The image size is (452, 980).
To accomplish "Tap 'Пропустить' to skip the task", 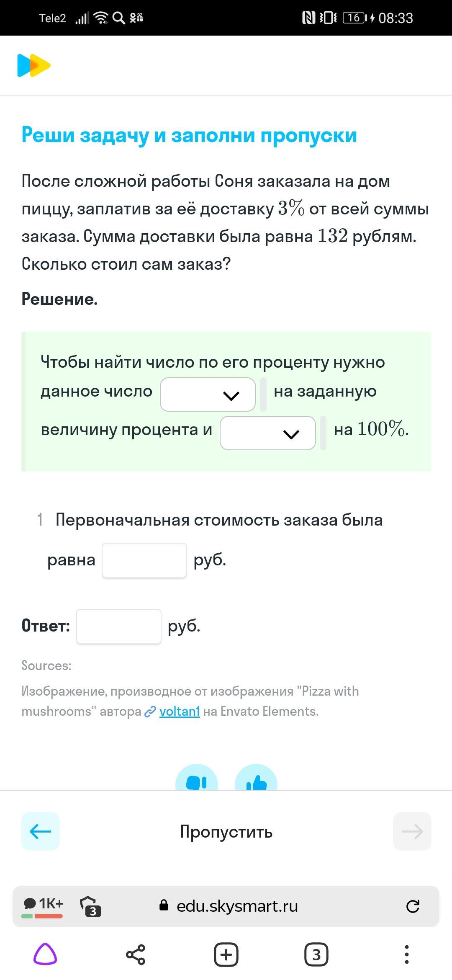I will pos(226,831).
